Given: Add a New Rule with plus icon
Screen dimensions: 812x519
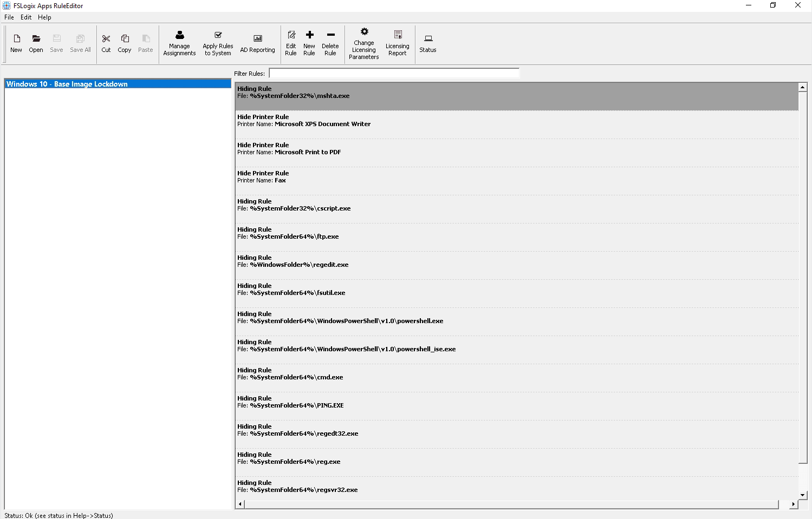Looking at the screenshot, I should click(309, 43).
